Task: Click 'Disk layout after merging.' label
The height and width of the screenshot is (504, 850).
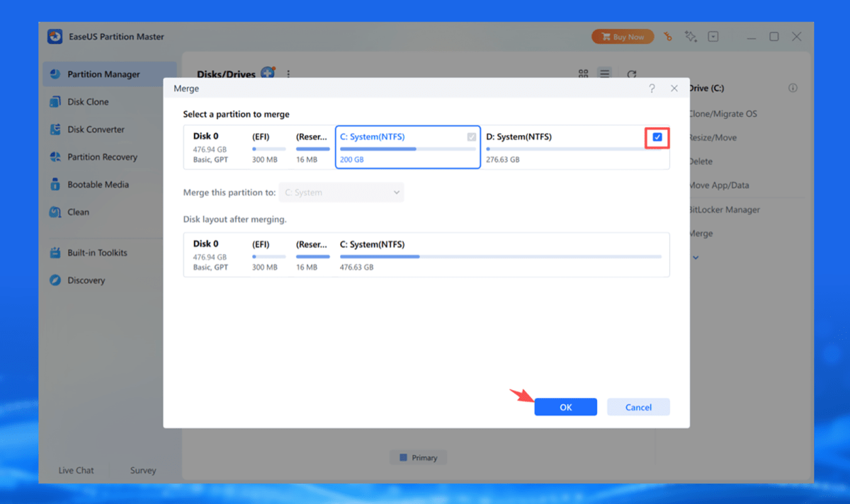Action: tap(235, 220)
